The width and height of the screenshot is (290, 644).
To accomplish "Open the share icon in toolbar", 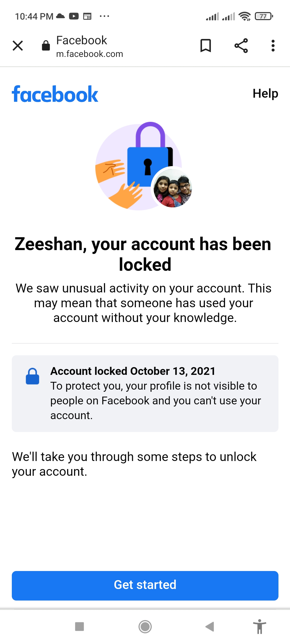I will [x=241, y=46].
